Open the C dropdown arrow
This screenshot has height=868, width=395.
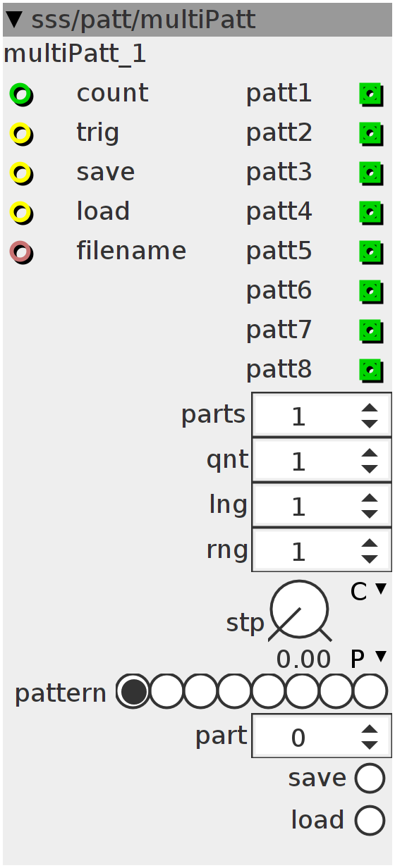click(x=381, y=588)
